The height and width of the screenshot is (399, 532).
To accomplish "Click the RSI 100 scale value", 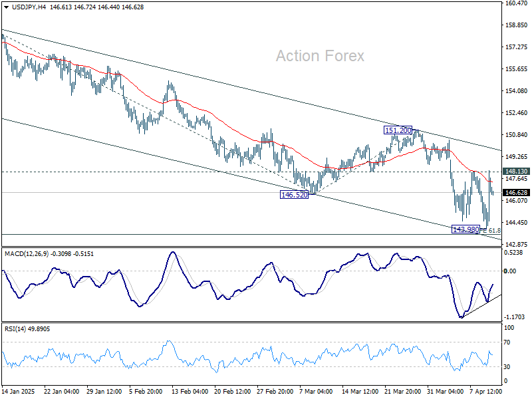I will (x=509, y=328).
